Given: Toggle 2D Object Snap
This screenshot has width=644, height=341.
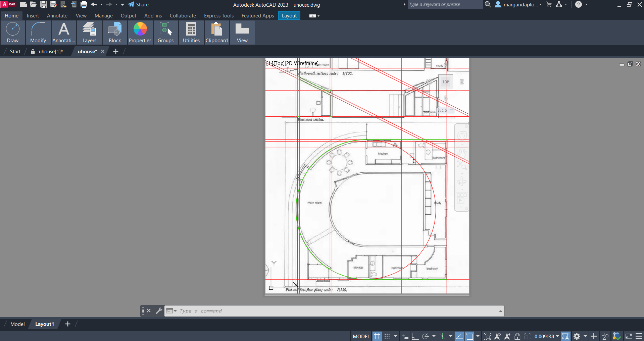Looking at the screenshot, I should 469,336.
